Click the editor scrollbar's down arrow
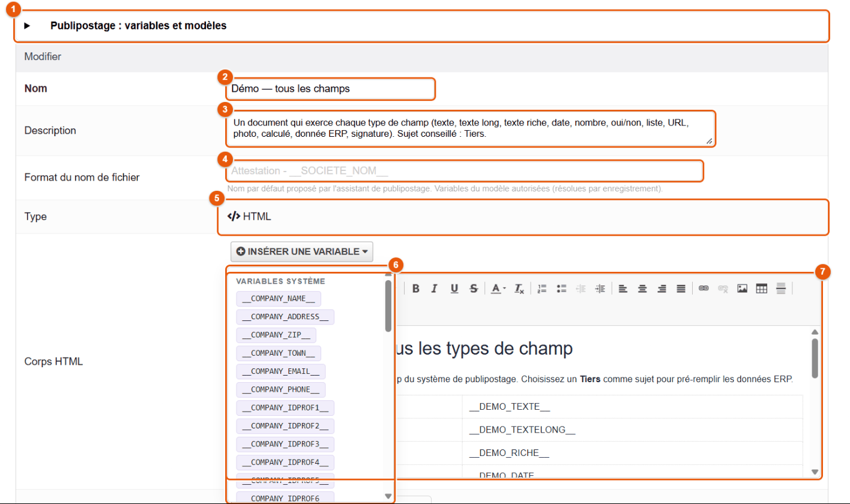Image resolution: width=850 pixels, height=504 pixels. point(815,472)
